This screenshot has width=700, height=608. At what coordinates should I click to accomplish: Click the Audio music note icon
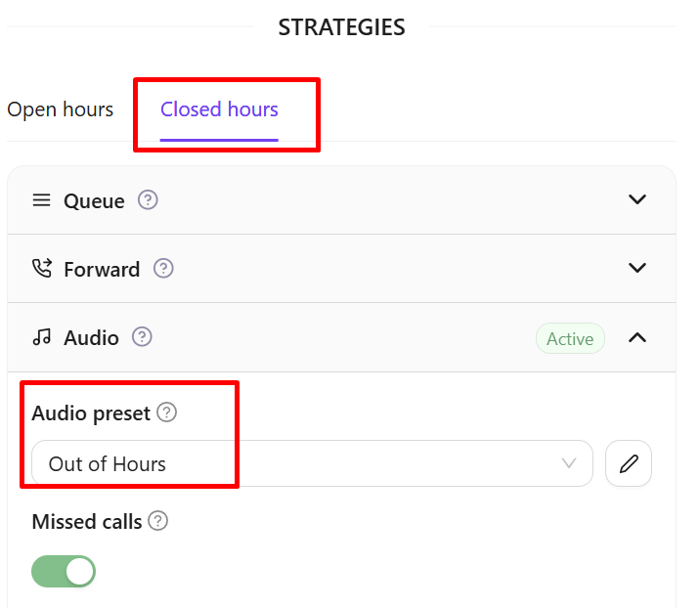[41, 337]
